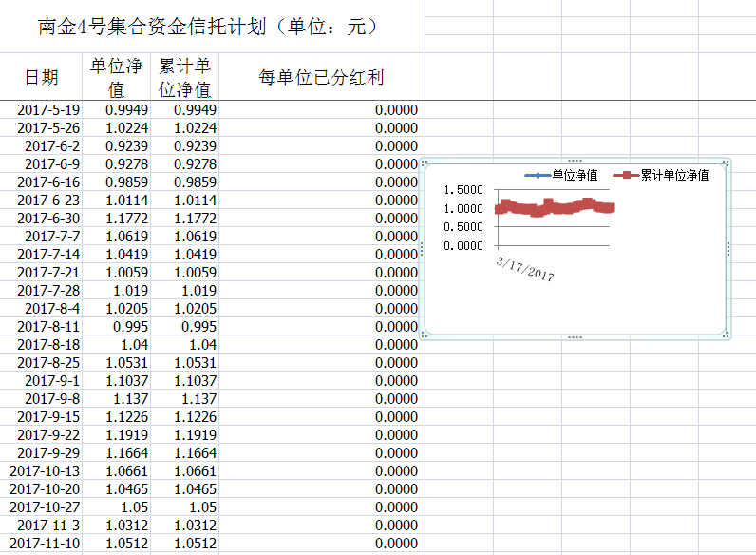
Task: Click the chart's top-center resize handle
Action: 574,161
